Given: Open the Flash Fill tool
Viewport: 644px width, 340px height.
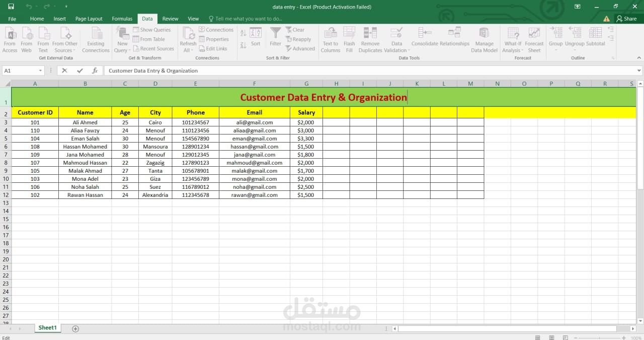Looking at the screenshot, I should [x=349, y=39].
